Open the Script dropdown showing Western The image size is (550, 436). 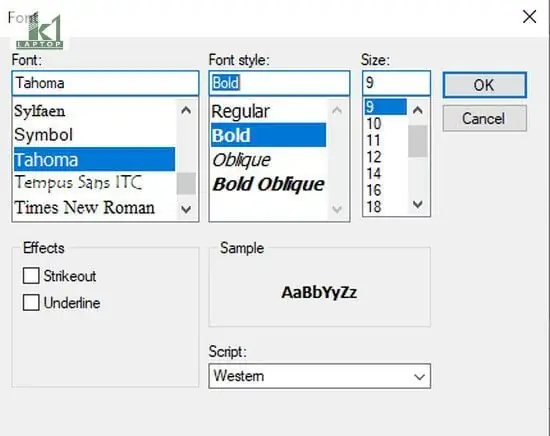tap(320, 376)
